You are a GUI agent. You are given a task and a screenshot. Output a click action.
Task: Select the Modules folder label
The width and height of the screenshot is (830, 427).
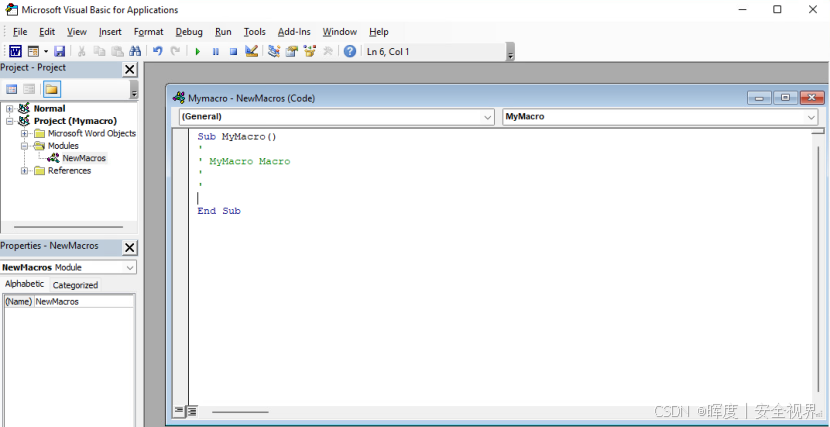tap(63, 146)
